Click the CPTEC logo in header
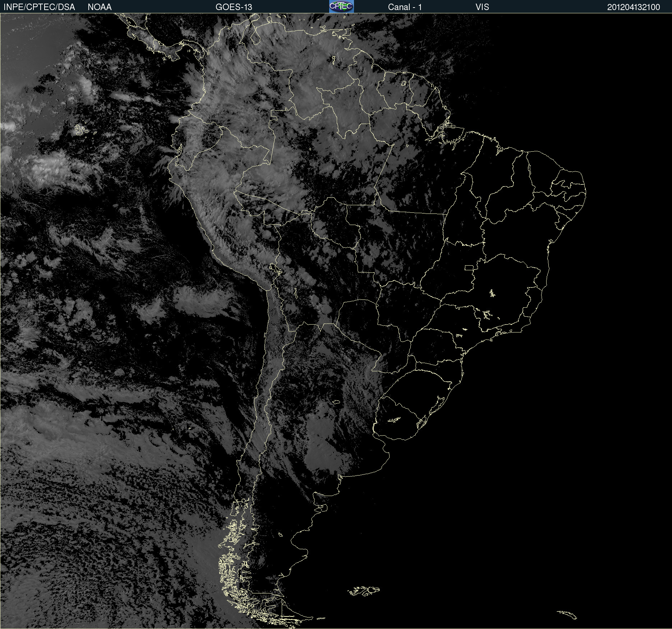Viewport: 672px width, 629px height. pyautogui.click(x=341, y=6)
